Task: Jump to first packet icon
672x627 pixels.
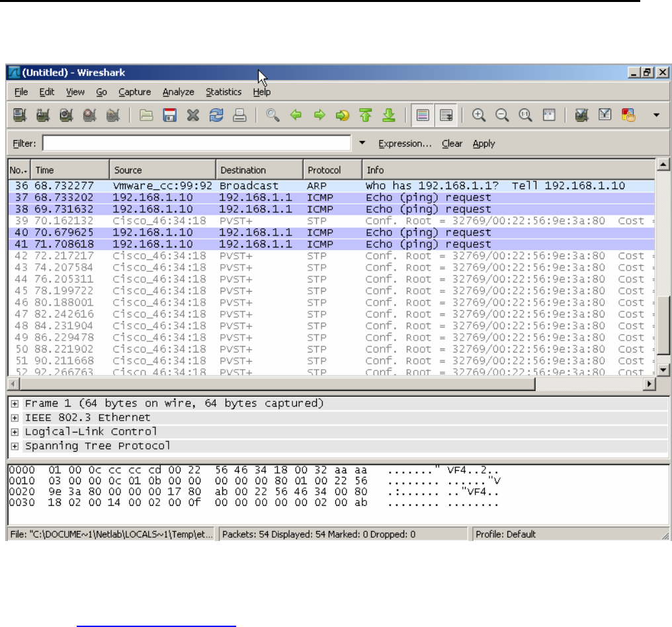Action: 366,115
